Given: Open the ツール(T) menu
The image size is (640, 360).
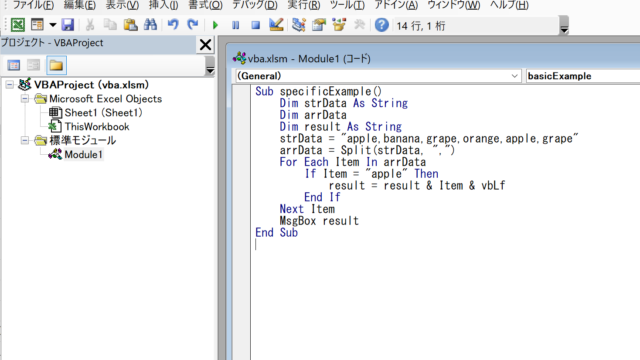Looking at the screenshot, I should (347, 5).
